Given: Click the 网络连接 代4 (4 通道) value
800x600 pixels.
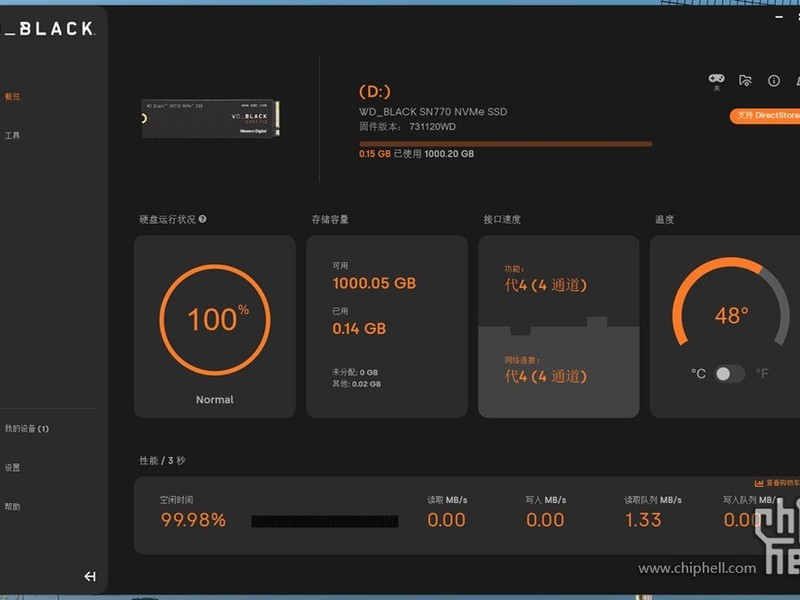Looking at the screenshot, I should tap(545, 376).
